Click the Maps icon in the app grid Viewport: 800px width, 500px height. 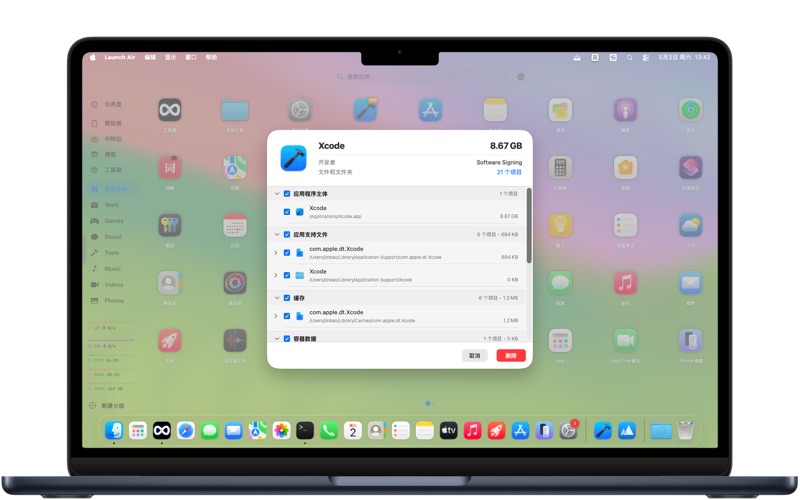point(235,167)
